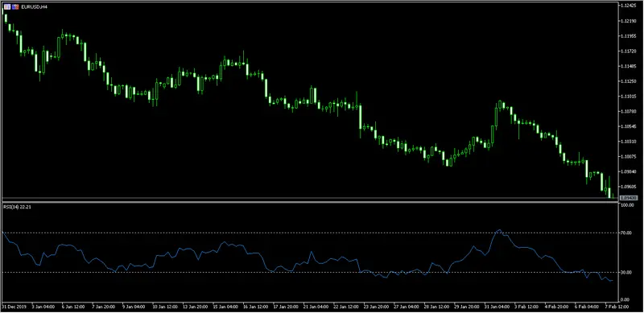
Task: Click the 1.11015 price scale label
Action: 628,96
